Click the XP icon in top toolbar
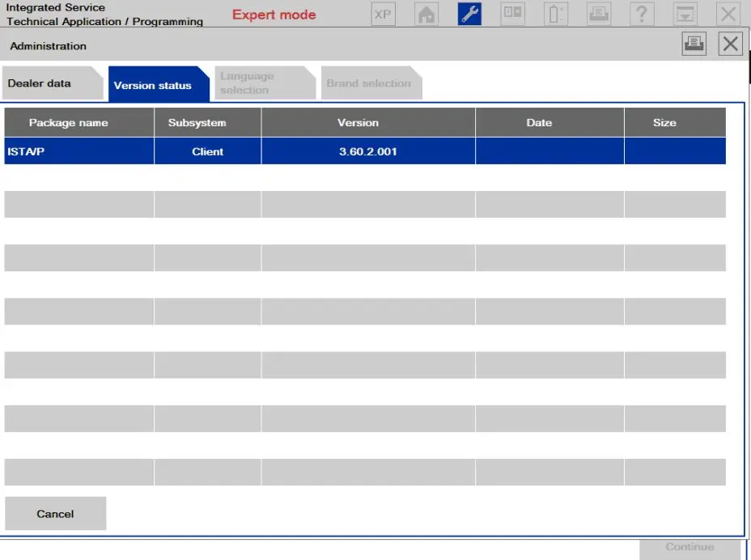Image resolution: width=751 pixels, height=560 pixels. (x=383, y=14)
